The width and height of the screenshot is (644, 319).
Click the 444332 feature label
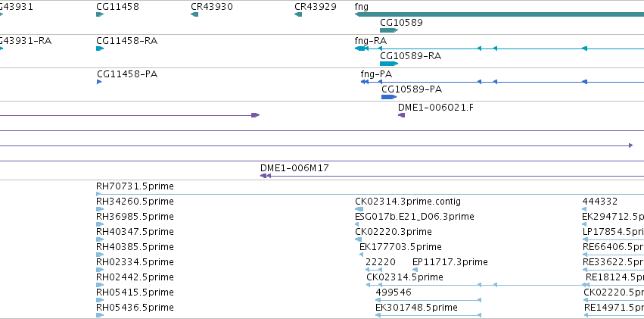tap(599, 202)
